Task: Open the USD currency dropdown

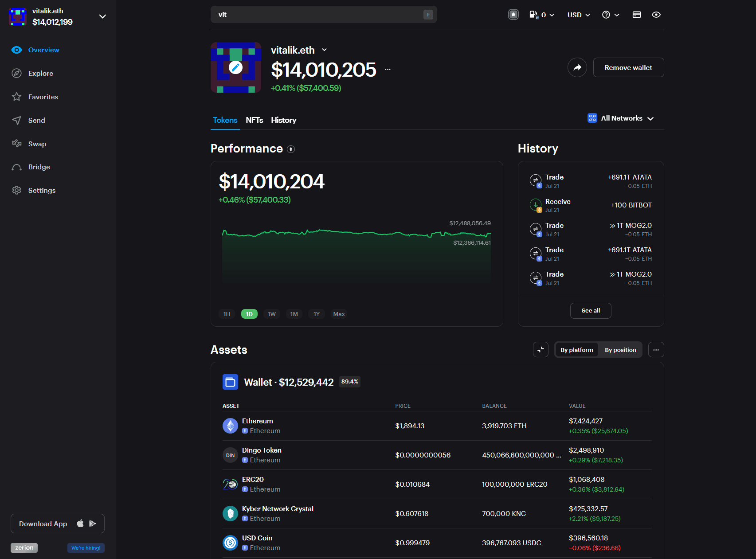Action: (579, 15)
